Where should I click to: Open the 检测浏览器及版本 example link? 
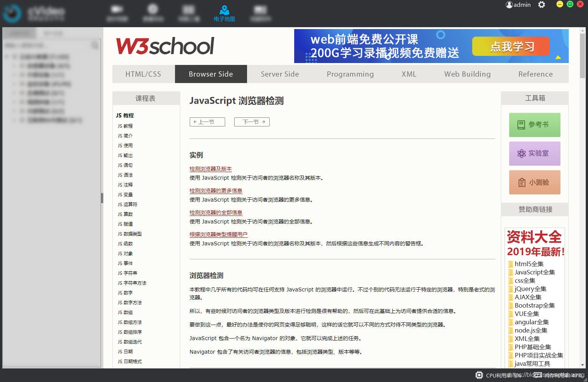pos(210,169)
